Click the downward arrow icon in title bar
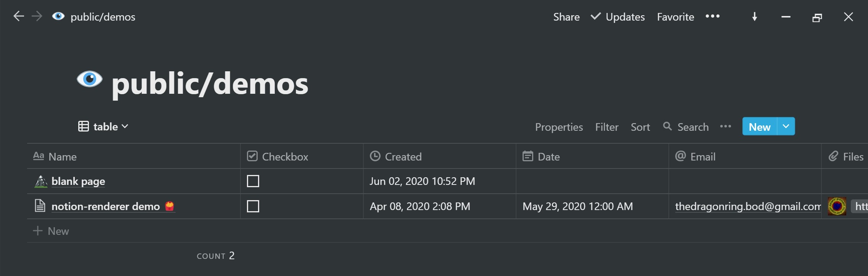 (755, 17)
